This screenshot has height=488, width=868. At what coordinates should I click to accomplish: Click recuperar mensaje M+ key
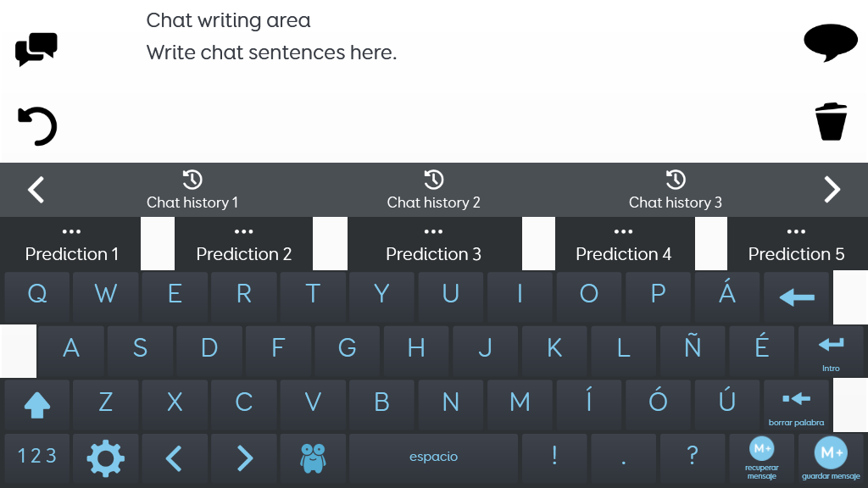point(762,458)
